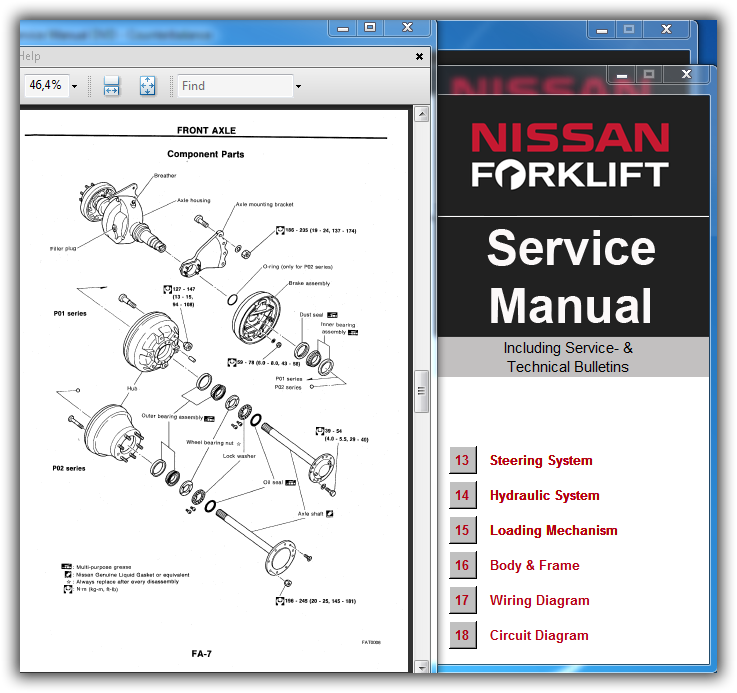The height and width of the screenshot is (693, 737).
Task: Click the Fit Width page icon
Action: pos(111,86)
